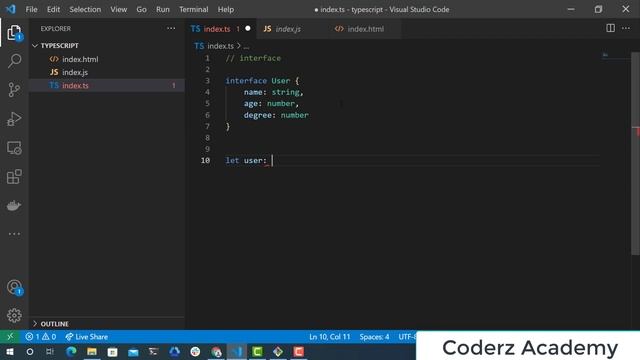Image resolution: width=640 pixels, height=360 pixels.
Task: Click the '// interface' comment line
Action: click(253, 58)
